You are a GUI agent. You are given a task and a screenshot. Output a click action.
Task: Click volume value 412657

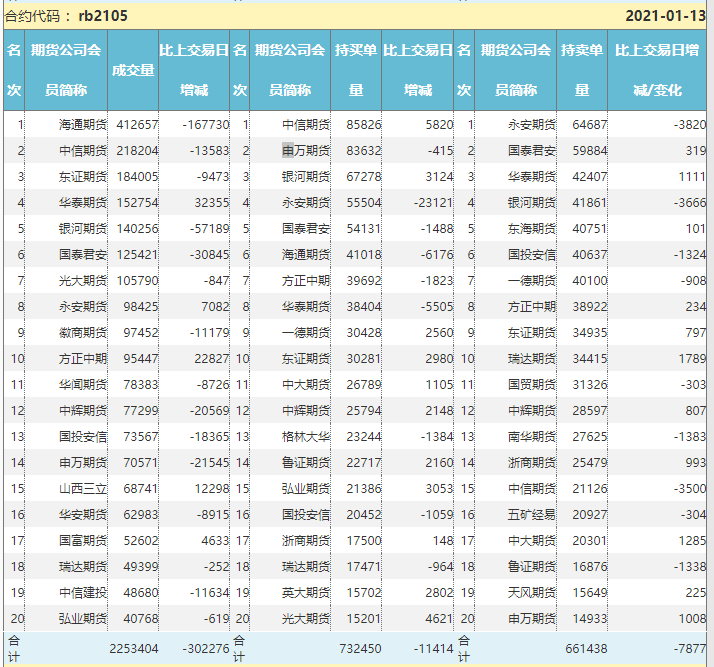click(x=137, y=124)
